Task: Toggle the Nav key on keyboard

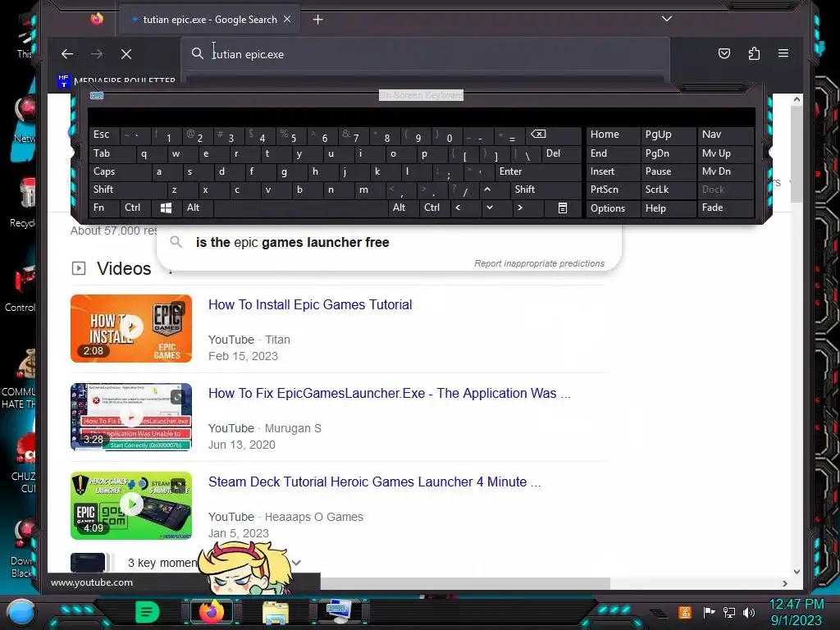Action: 725,135
